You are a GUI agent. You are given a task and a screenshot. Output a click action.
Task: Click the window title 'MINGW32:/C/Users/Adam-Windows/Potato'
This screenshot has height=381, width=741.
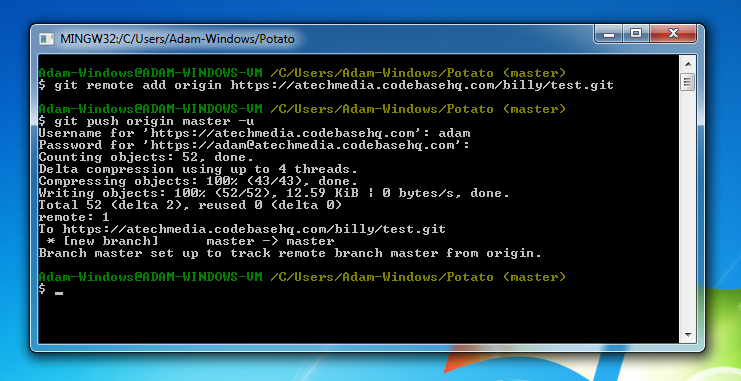pyautogui.click(x=177, y=39)
